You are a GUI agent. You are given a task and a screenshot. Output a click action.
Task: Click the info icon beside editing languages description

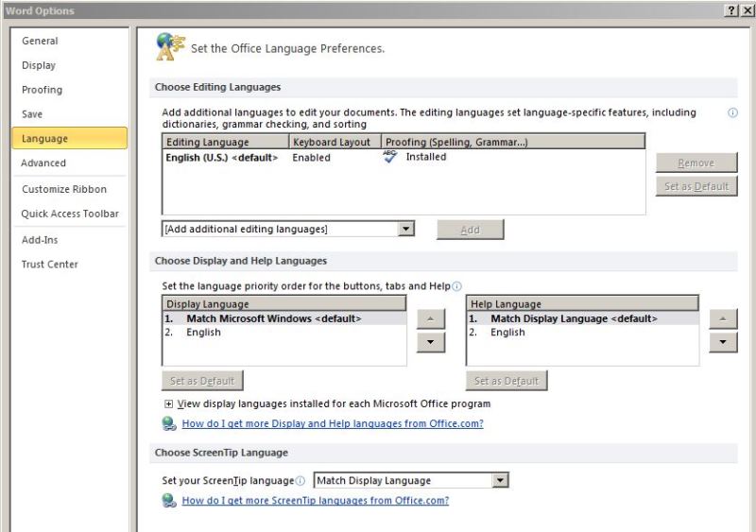click(732, 112)
